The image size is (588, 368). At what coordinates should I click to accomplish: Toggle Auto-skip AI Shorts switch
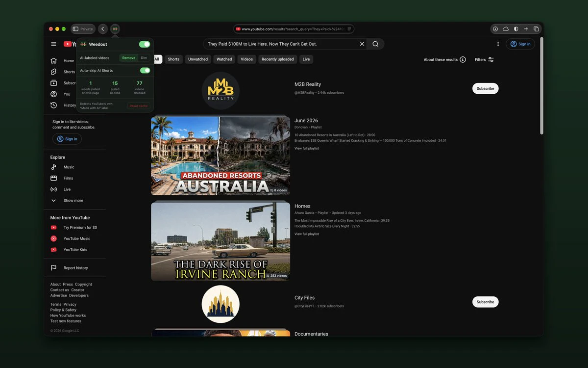[145, 70]
